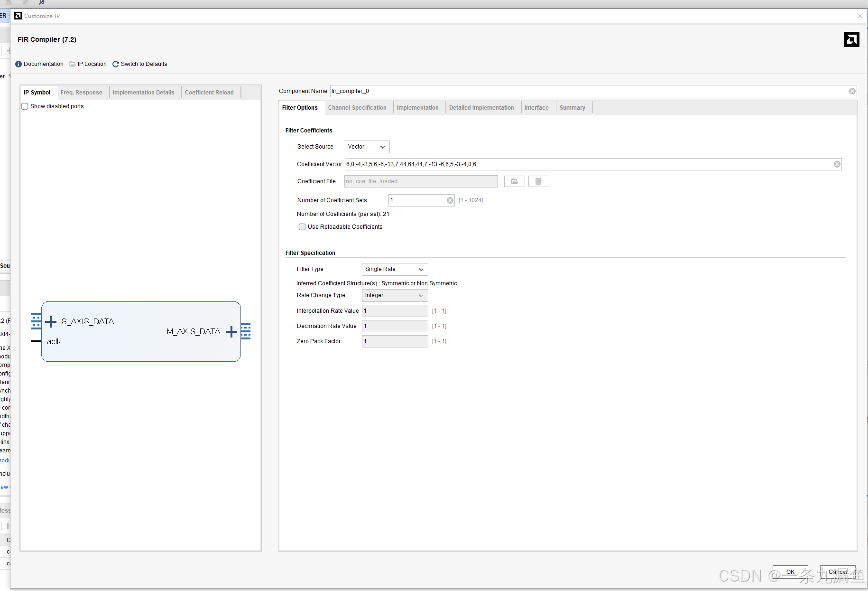
Task: Click the Cancel button
Action: tap(838, 572)
